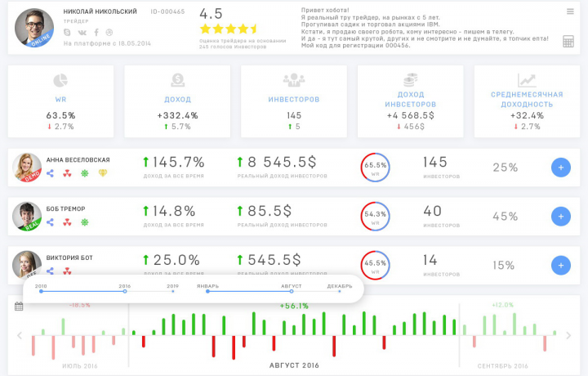Open Nikolay's Facebook icon
588x376 pixels.
point(96,32)
